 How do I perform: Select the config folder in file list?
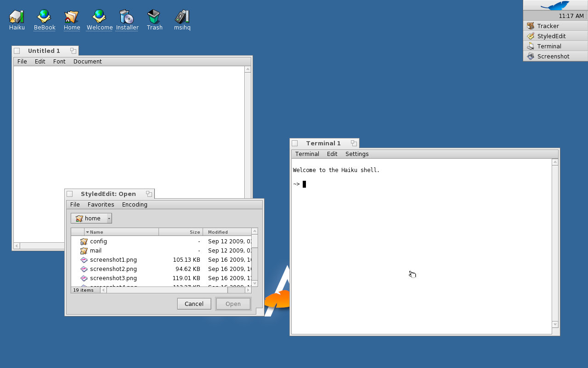tap(98, 241)
